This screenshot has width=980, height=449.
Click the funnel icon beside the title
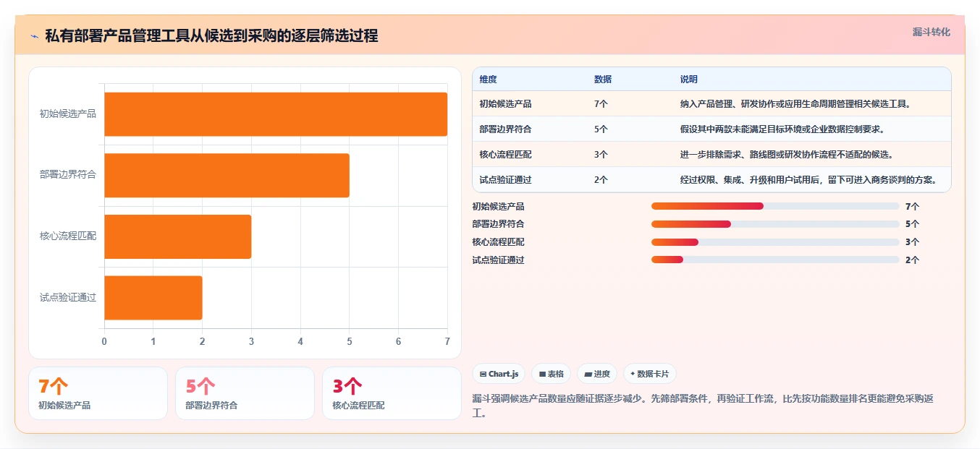(x=35, y=36)
